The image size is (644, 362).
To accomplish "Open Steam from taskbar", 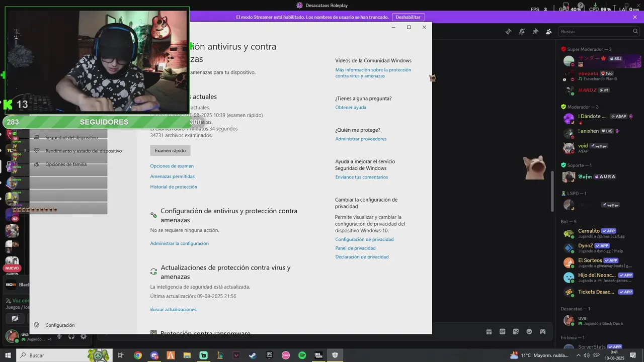I will pos(253,355).
